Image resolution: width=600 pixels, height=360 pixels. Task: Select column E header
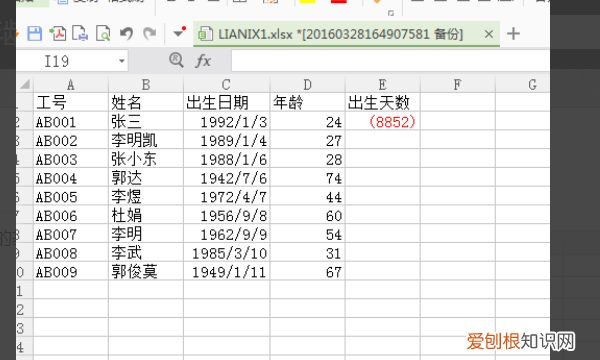pyautogui.click(x=382, y=85)
